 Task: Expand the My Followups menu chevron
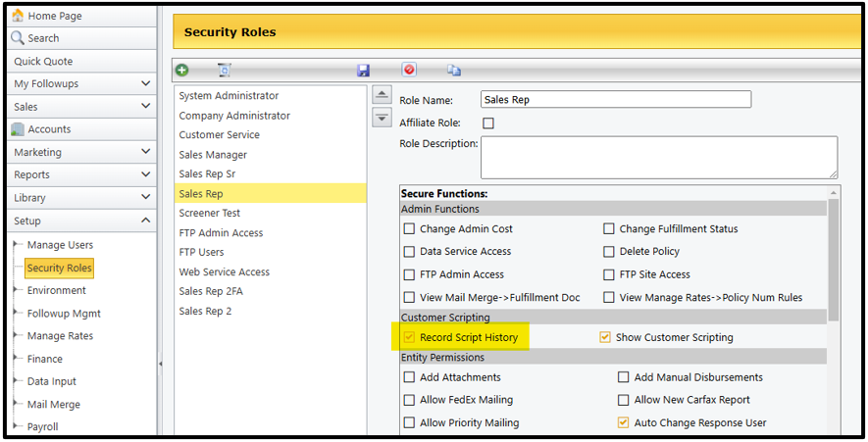click(145, 83)
